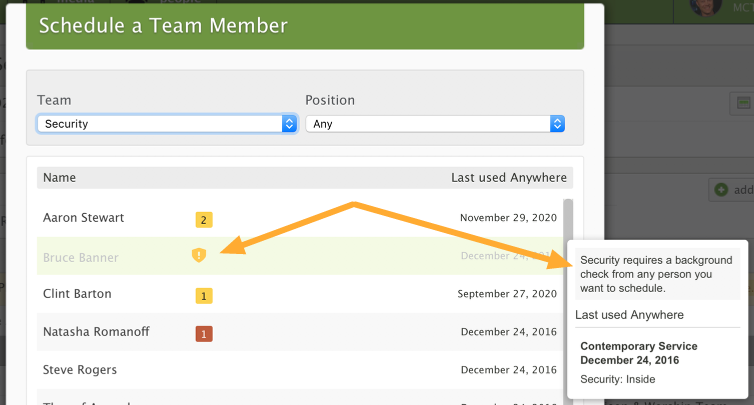Click Natasha Romanoff's December 24, 2016 date
Viewport: 754px width, 405px height.
509,331
